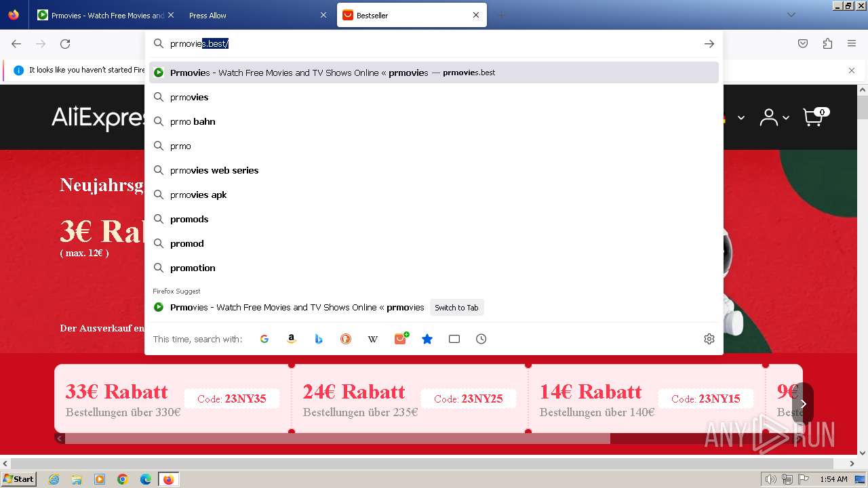This screenshot has height=488, width=868.
Task: Expand the language flag dropdown
Action: (x=741, y=118)
